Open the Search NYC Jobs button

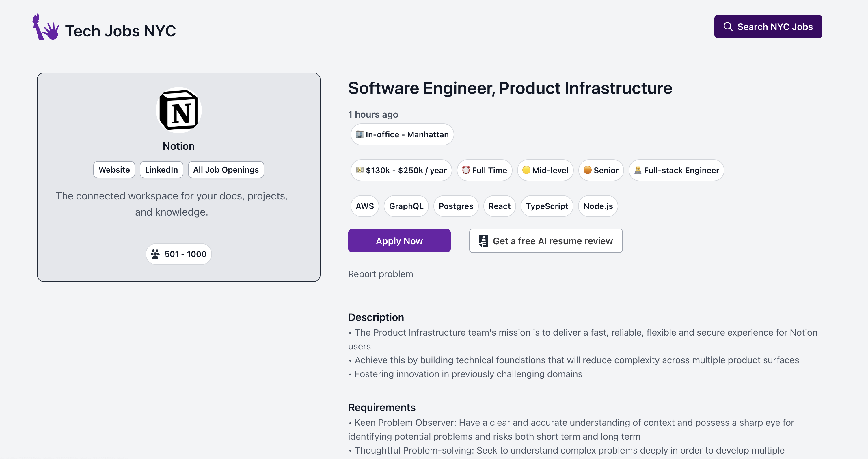[768, 27]
